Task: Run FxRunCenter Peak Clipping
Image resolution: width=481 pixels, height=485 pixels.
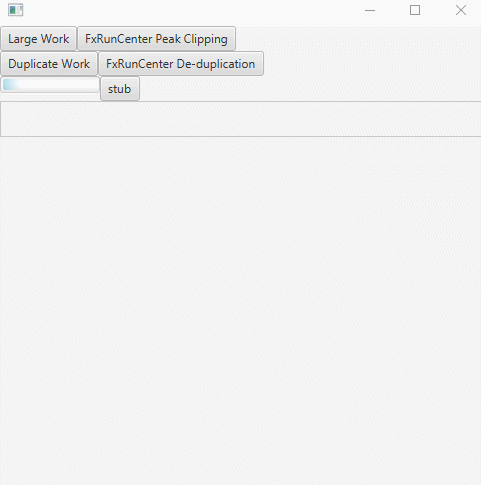Action: coord(156,39)
